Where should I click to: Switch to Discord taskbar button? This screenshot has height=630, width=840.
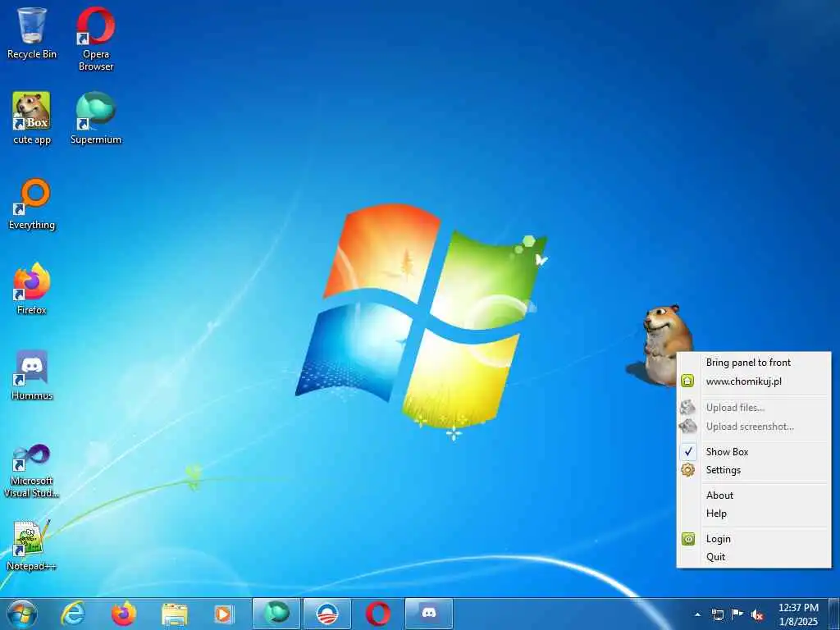click(x=428, y=614)
